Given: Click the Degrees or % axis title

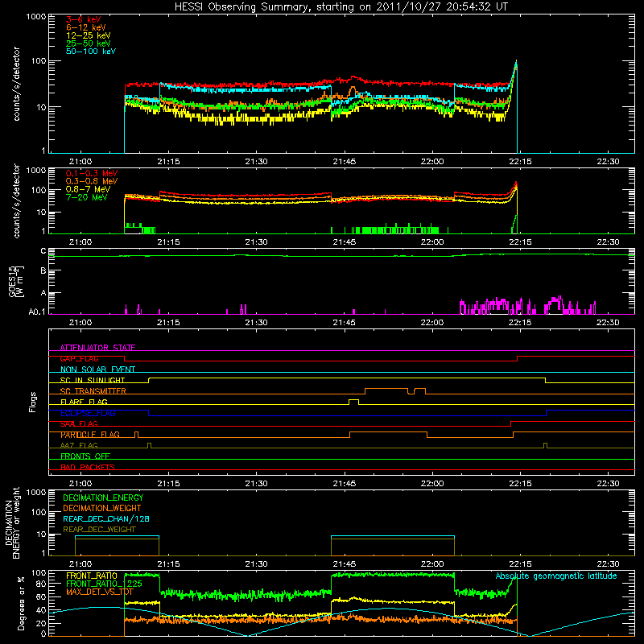Looking at the screenshot, I should [21, 603].
